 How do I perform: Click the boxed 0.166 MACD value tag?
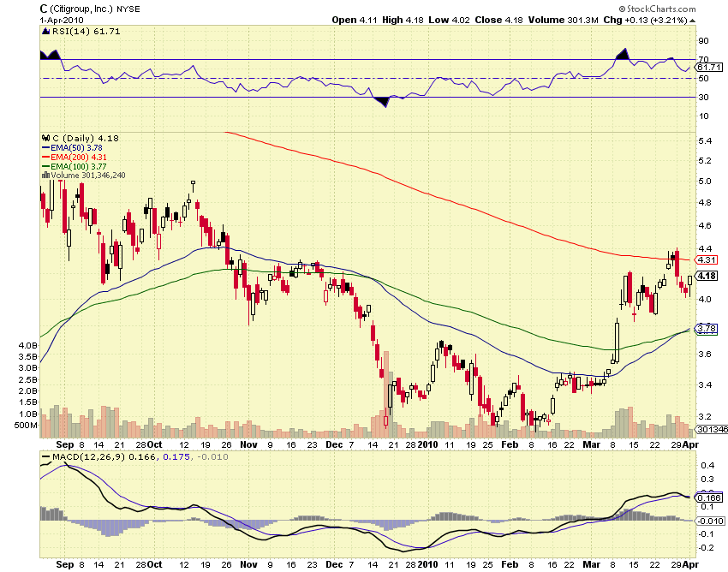(x=710, y=498)
